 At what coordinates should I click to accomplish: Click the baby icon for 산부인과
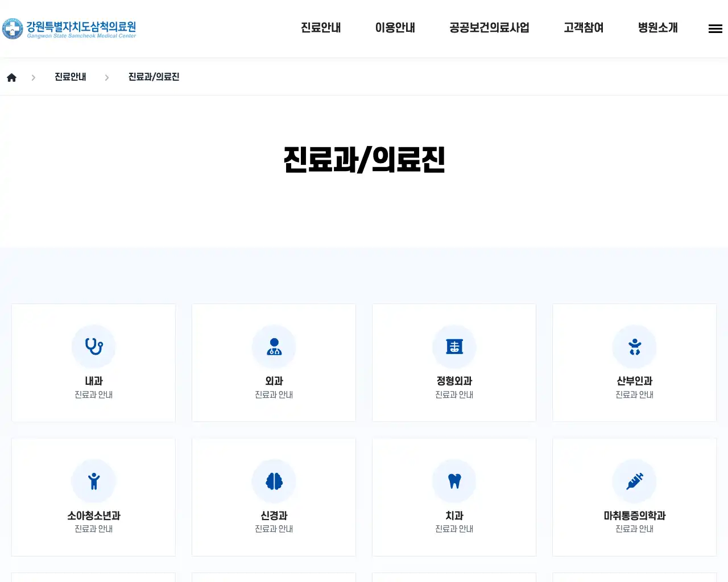(x=635, y=347)
